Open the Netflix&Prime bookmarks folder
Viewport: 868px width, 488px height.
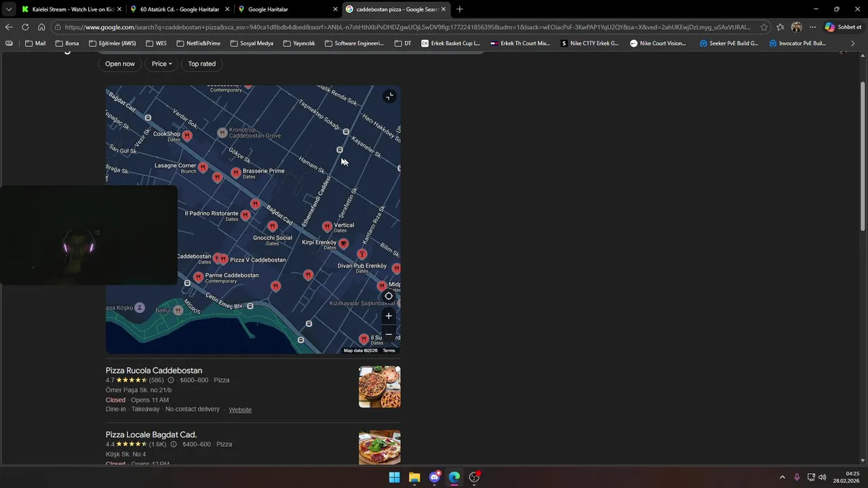[x=198, y=43]
